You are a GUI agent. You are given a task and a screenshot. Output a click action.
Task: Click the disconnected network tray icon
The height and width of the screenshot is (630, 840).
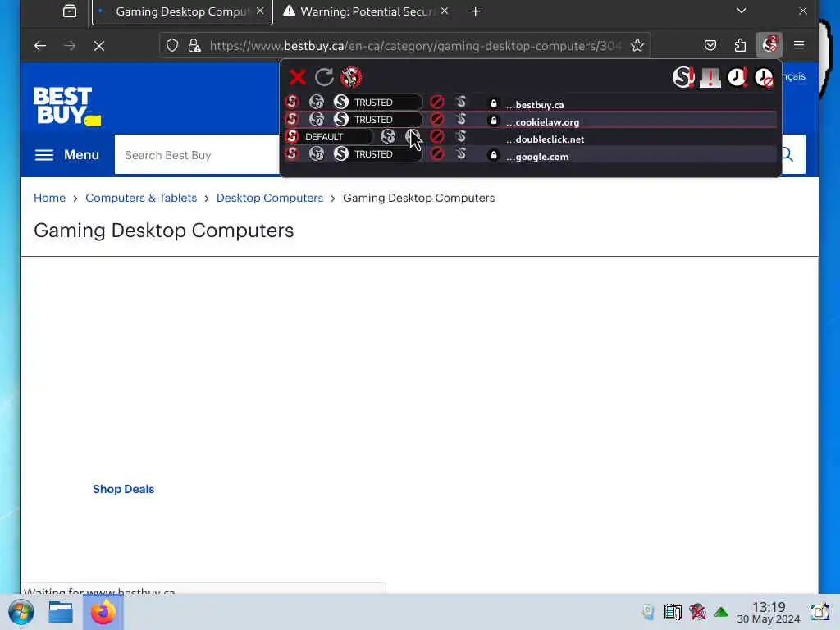(697, 611)
